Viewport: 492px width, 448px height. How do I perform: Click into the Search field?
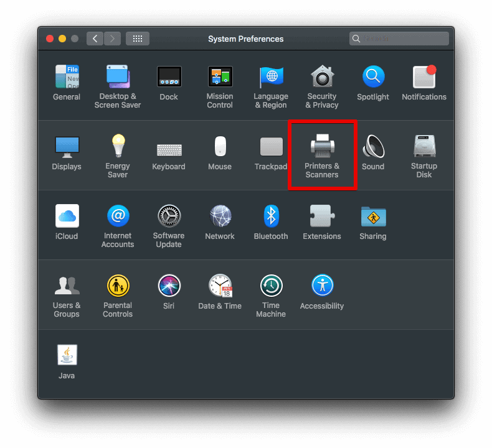(x=399, y=39)
